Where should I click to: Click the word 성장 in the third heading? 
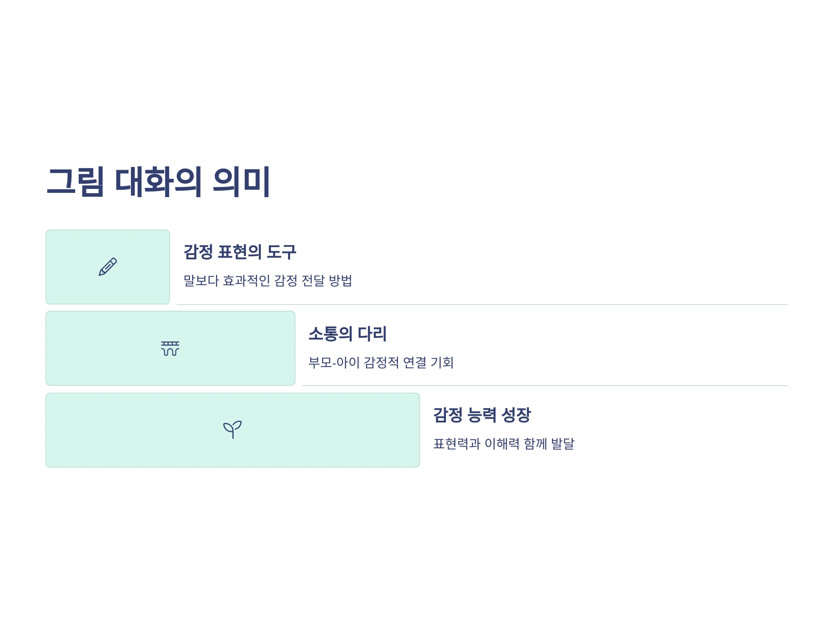pos(516,415)
